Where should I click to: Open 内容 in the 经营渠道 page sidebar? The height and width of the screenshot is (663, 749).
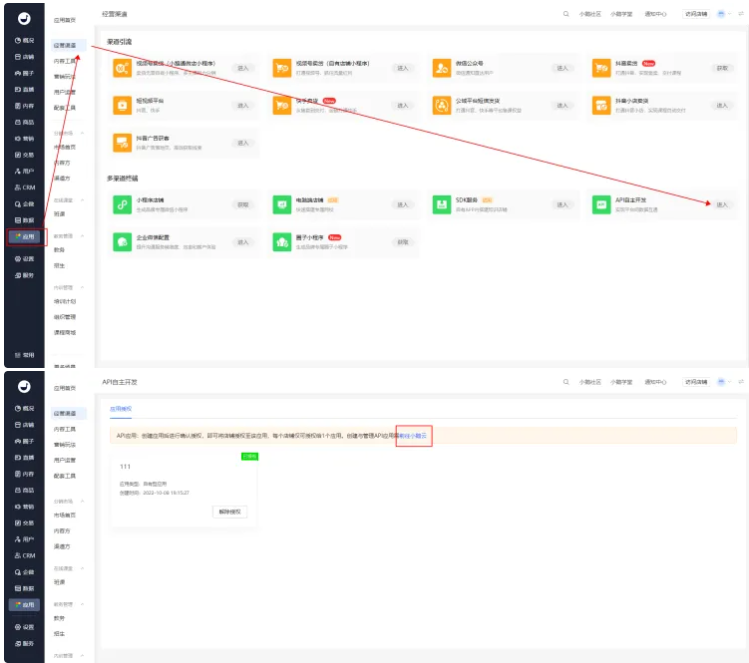24,106
